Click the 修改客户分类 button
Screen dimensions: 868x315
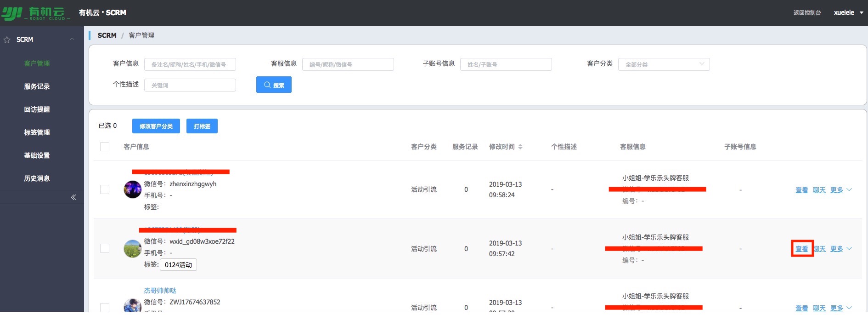[x=156, y=126]
